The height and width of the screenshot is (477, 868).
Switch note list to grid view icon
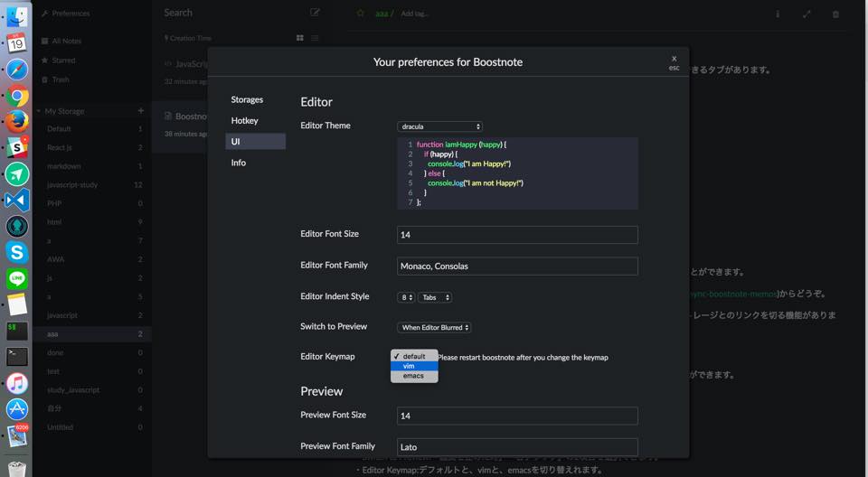pyautogui.click(x=300, y=38)
